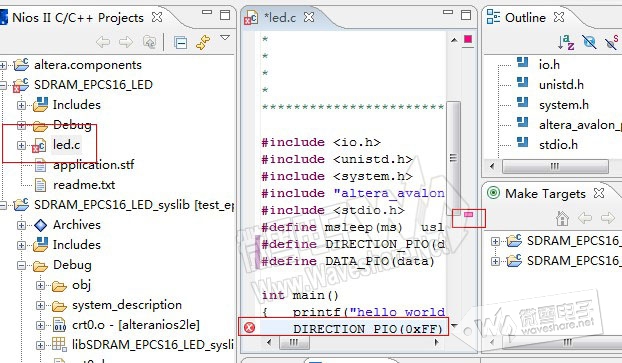Click the error marker beside DIRECTION_PIO(0xFF)

tap(250, 327)
